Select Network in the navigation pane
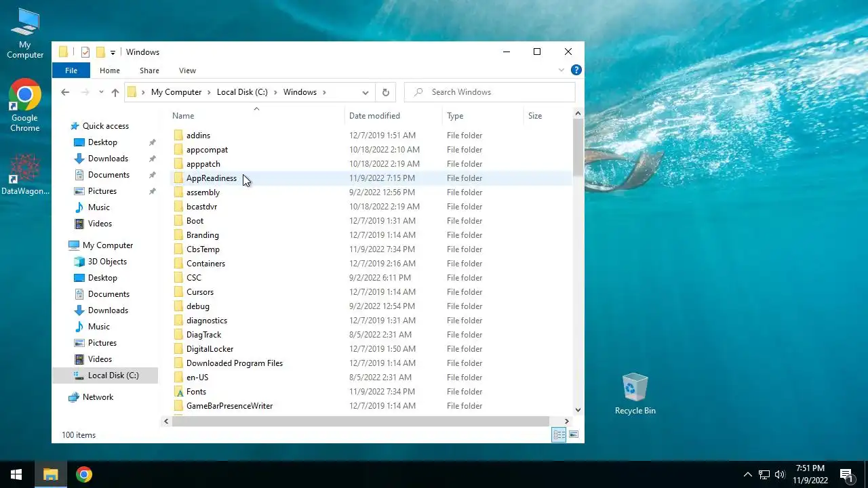 98,397
